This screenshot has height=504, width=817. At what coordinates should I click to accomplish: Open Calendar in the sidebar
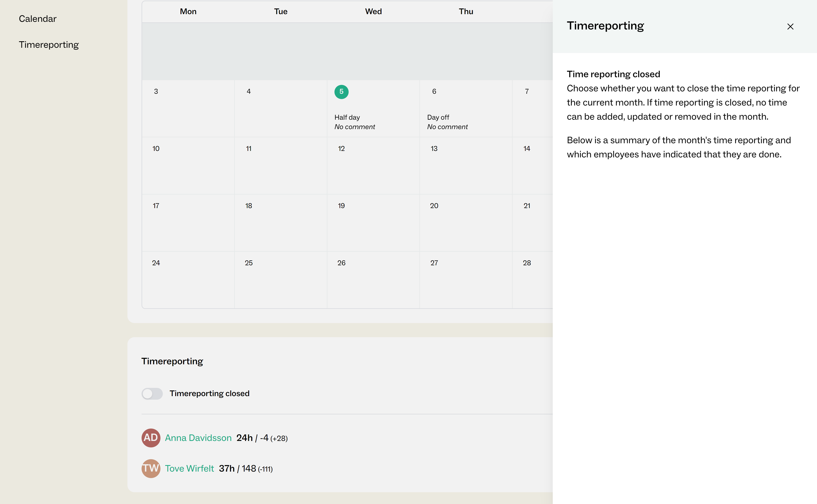[37, 19]
